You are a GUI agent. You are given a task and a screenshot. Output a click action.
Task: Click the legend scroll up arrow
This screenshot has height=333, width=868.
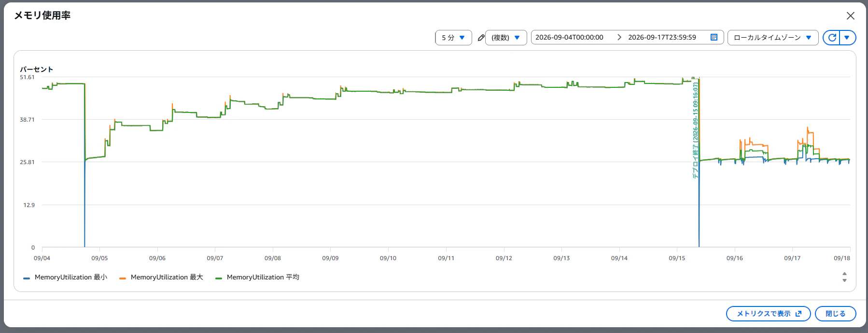(x=844, y=274)
